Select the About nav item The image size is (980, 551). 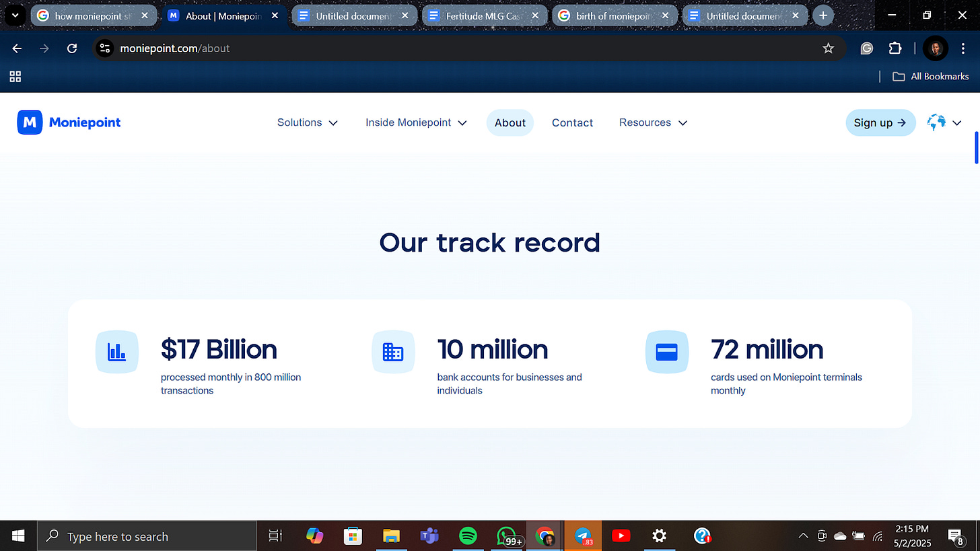[x=510, y=122]
